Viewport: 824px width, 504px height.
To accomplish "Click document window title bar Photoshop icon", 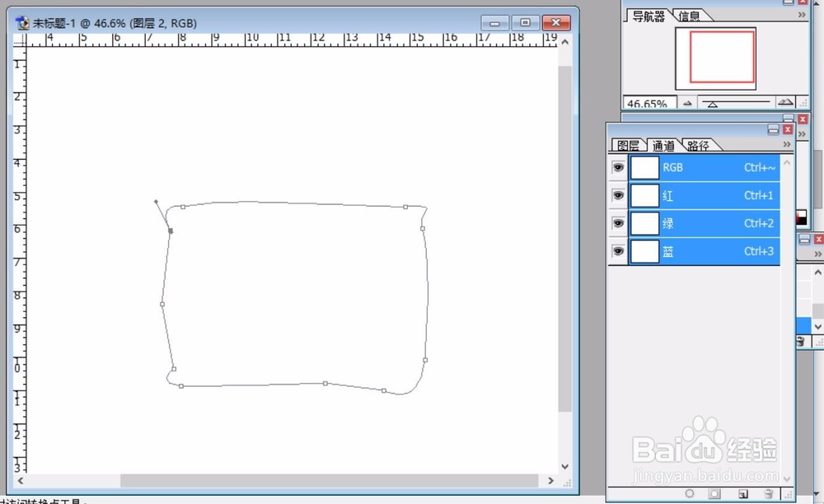I will pos(22,23).
